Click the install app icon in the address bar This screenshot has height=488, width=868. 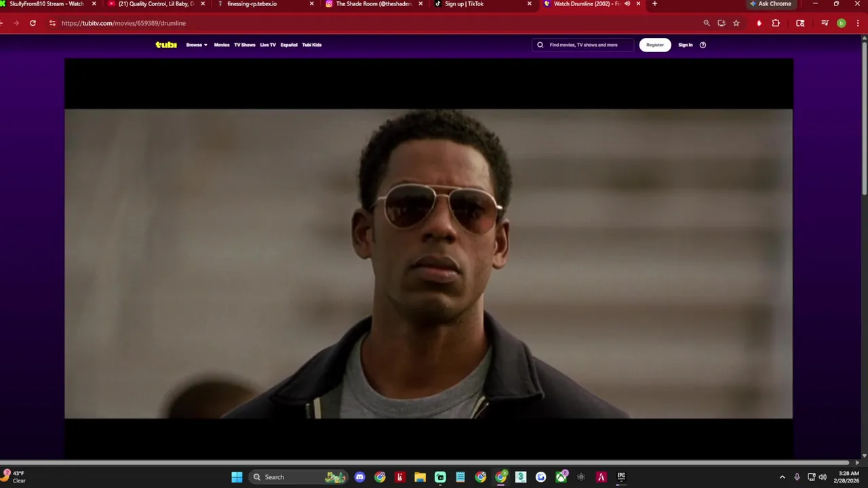click(x=722, y=23)
